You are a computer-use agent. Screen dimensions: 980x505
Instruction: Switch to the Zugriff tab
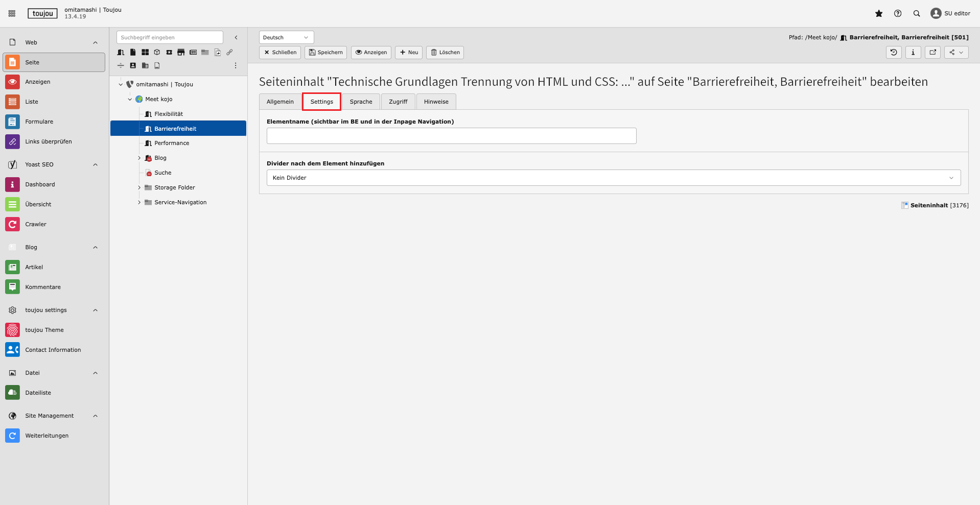[398, 102]
